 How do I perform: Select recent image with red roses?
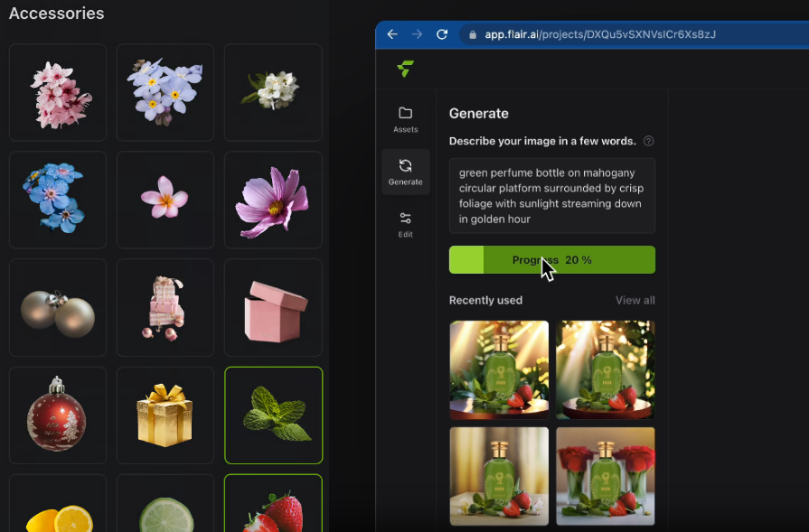point(606,476)
